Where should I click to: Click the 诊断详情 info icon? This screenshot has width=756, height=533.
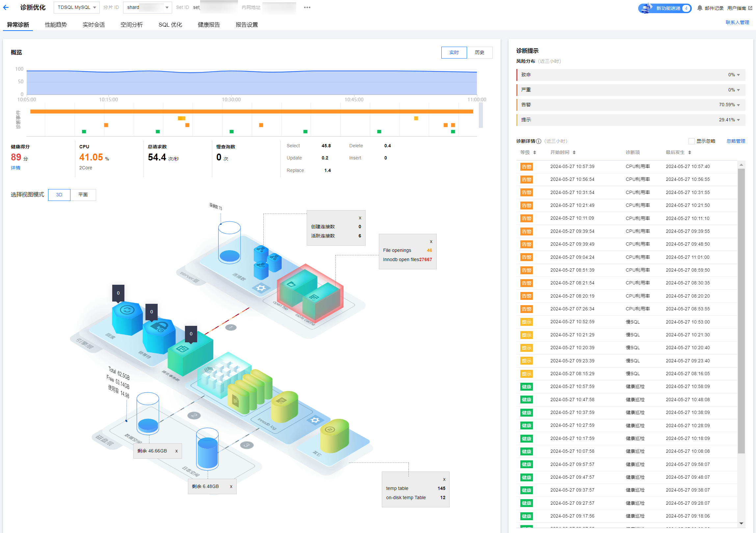(x=538, y=141)
